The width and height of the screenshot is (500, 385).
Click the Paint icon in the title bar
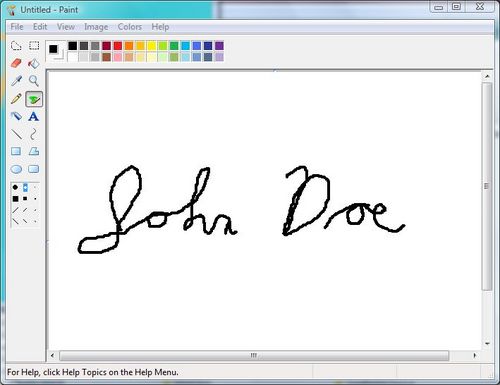click(x=12, y=10)
